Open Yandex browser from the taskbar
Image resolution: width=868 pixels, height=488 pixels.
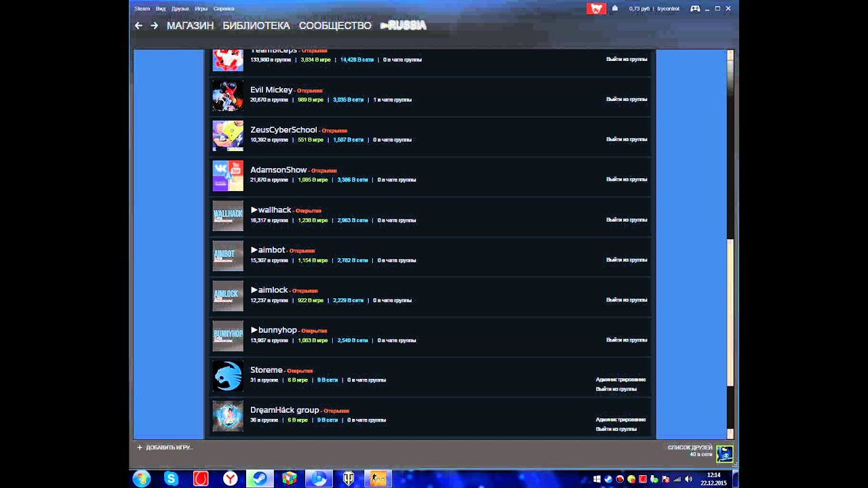tap(231, 479)
